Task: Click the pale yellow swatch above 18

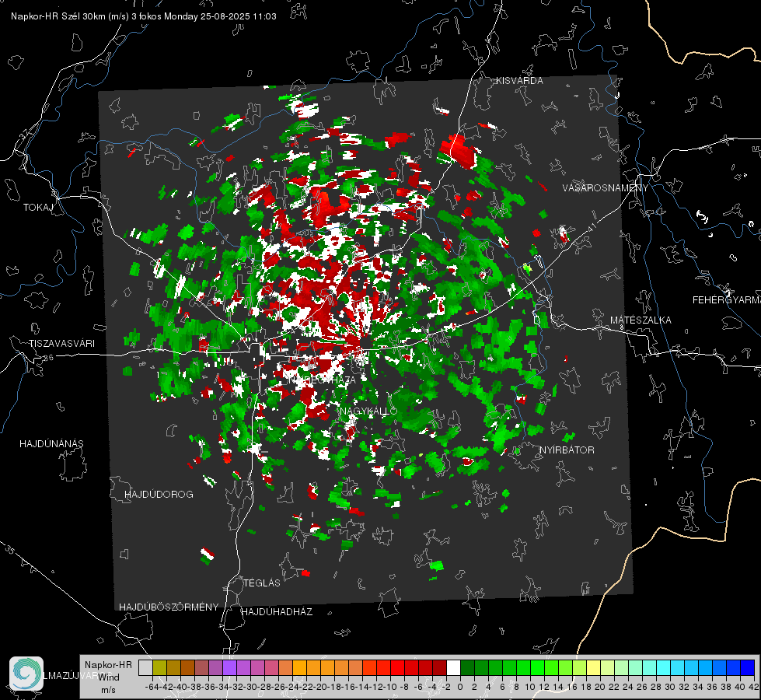Action: coord(594,668)
